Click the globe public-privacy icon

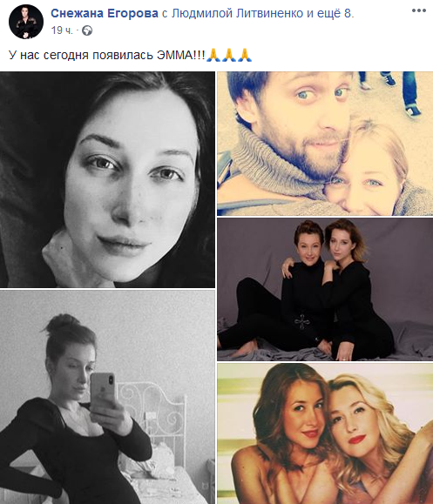[x=87, y=30]
